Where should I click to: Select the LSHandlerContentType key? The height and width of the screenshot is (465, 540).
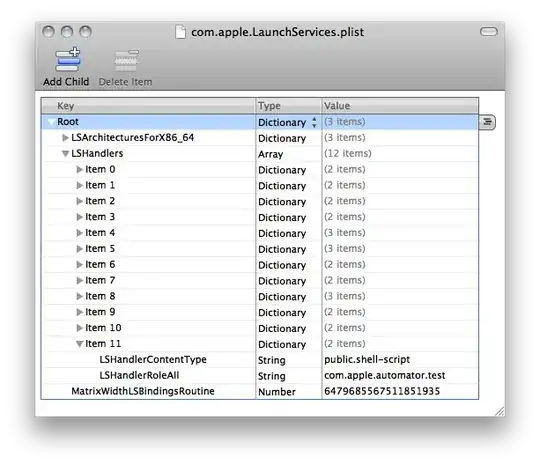pyautogui.click(x=153, y=360)
